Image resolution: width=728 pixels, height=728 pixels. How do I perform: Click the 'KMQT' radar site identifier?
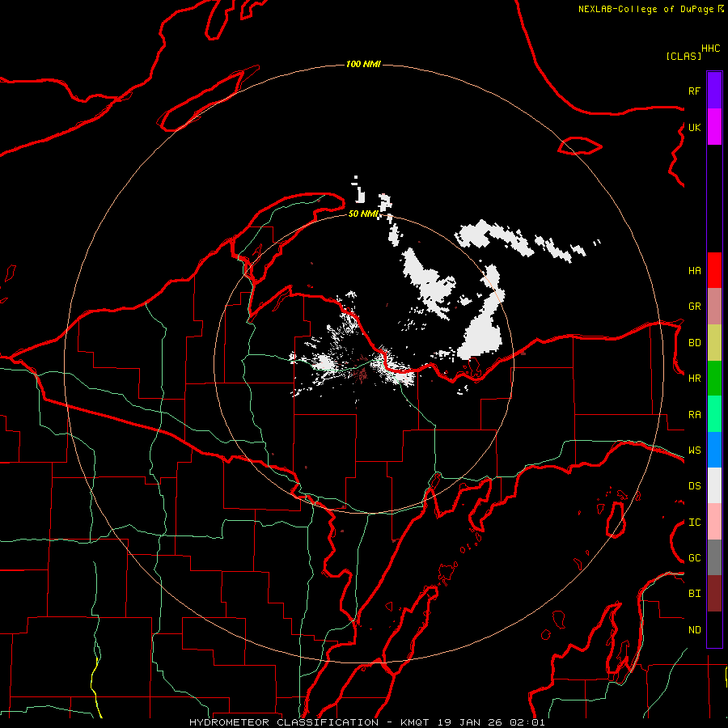(417, 722)
